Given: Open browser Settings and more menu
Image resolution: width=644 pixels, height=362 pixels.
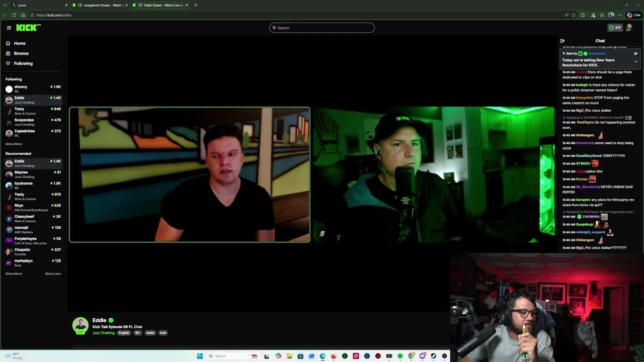Looking at the screenshot, I should (x=620, y=15).
